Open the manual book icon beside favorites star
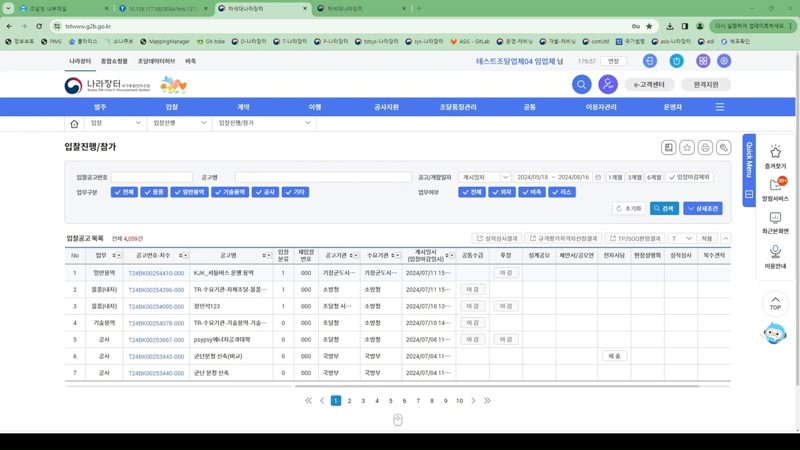This screenshot has height=450, width=800. click(x=668, y=147)
